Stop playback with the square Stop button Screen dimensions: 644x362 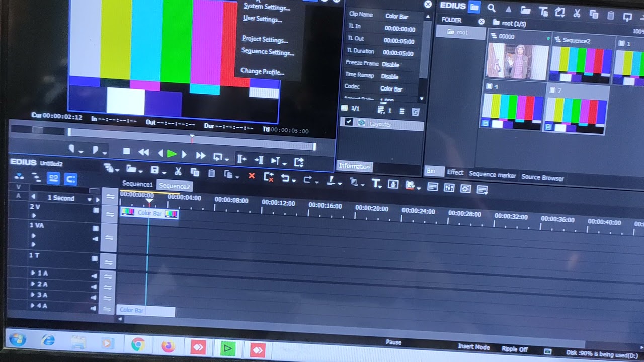127,151
